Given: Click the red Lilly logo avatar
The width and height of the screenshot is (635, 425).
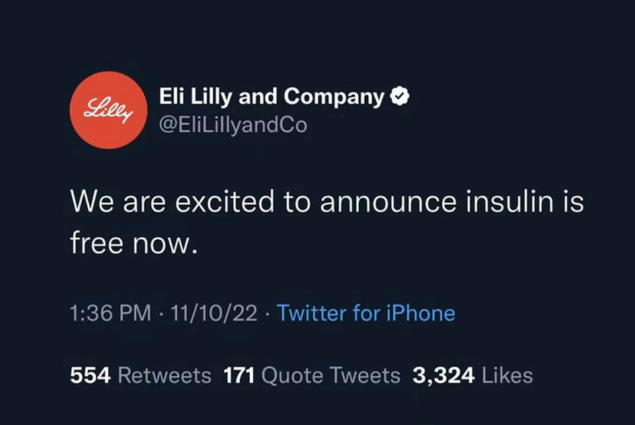Looking at the screenshot, I should tap(109, 110).
